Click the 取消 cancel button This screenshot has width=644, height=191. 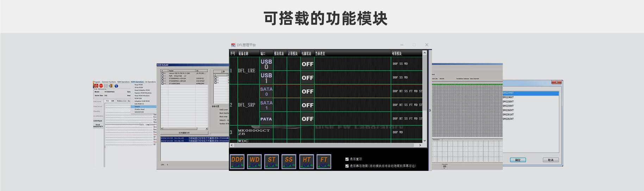point(550,160)
